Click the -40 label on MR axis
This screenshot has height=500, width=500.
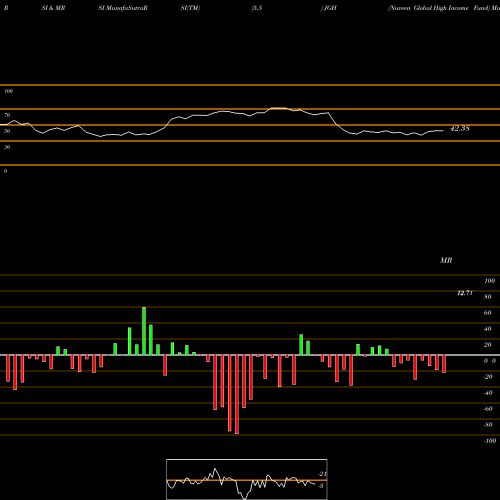pos(488,393)
